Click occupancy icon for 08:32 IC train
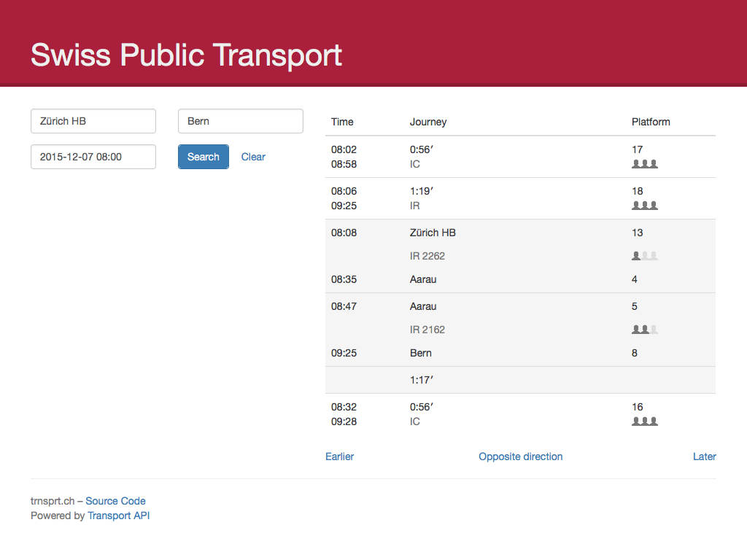The image size is (747, 560). 645,421
